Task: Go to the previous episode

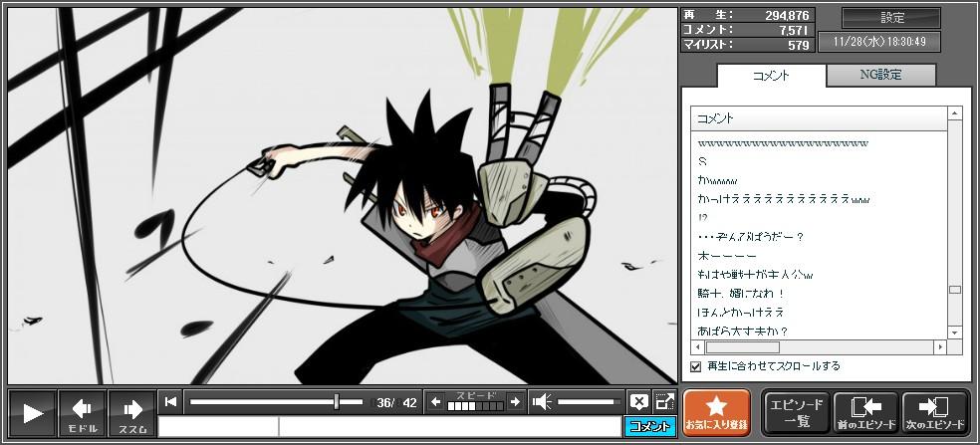Action: click(x=864, y=413)
